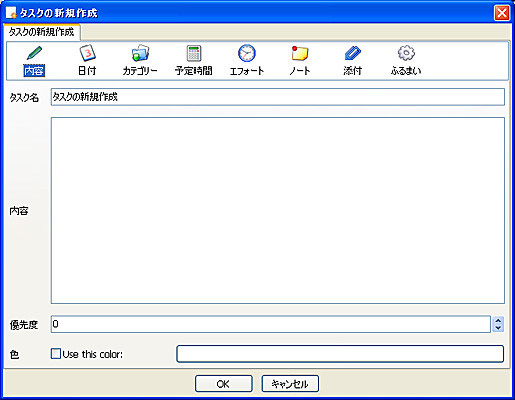Click inside the 内容 description text area

pyautogui.click(x=278, y=210)
